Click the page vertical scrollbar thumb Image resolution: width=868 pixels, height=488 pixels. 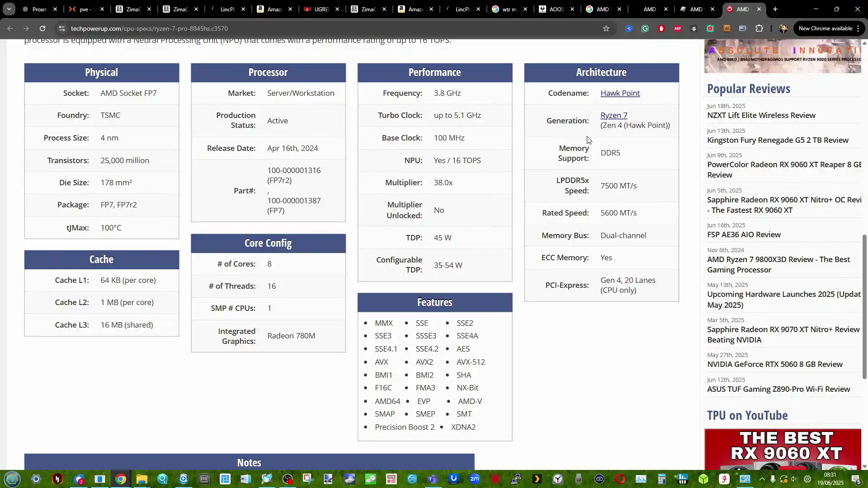864,307
